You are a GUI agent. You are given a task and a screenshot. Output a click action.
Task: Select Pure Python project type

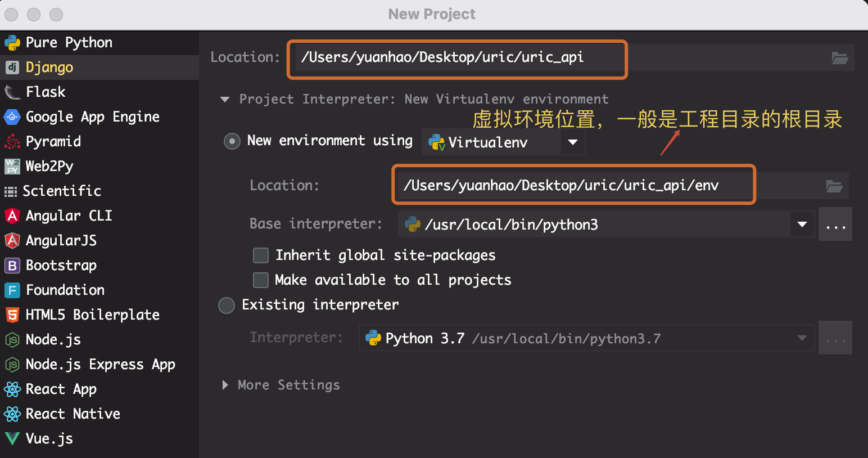point(100,43)
